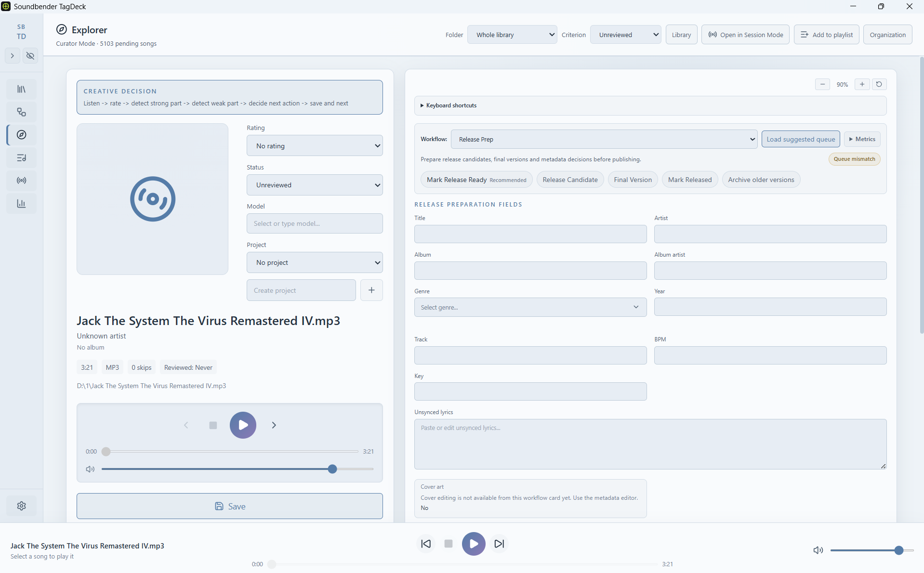The width and height of the screenshot is (924, 573).
Task: Choose Final Version action
Action: click(633, 180)
